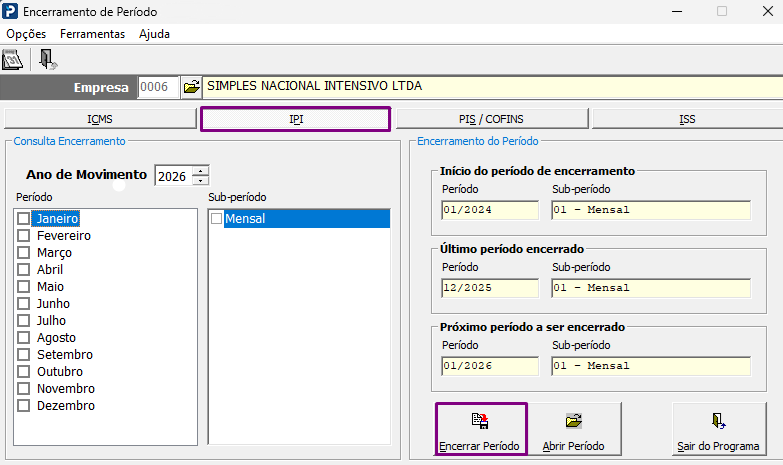This screenshot has width=783, height=465.
Task: Increase Ano de Movimento with up arrow
Action: coord(201,170)
